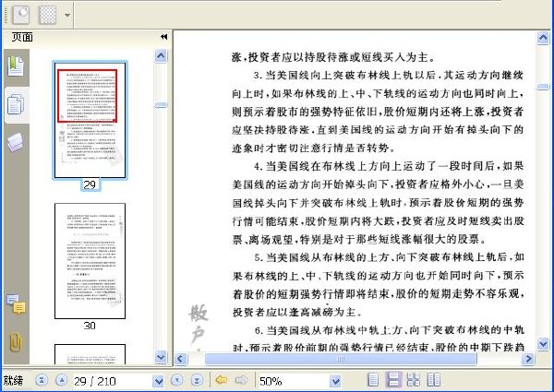The width and height of the screenshot is (554, 392).
Task: Click the first toolbar icon at the top left
Action: coord(21,14)
